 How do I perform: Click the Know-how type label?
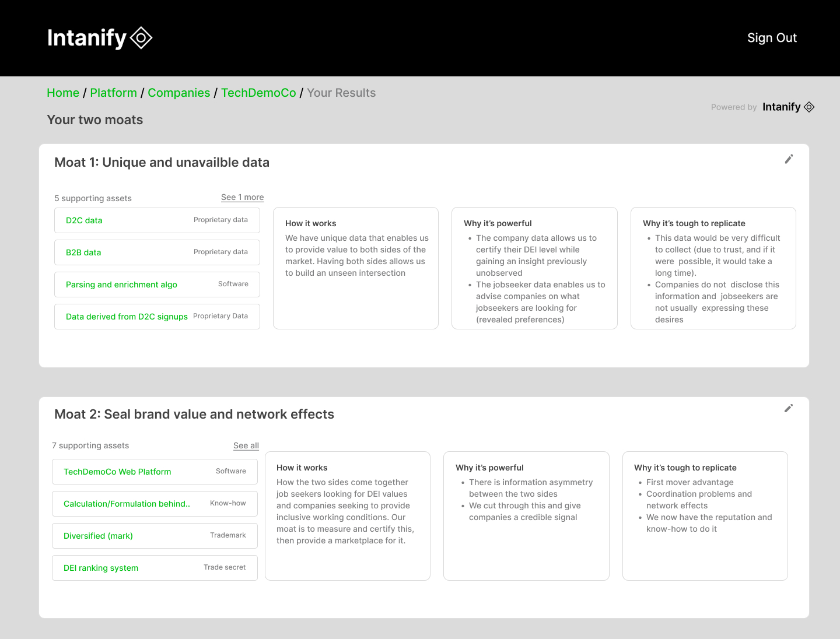coord(228,503)
